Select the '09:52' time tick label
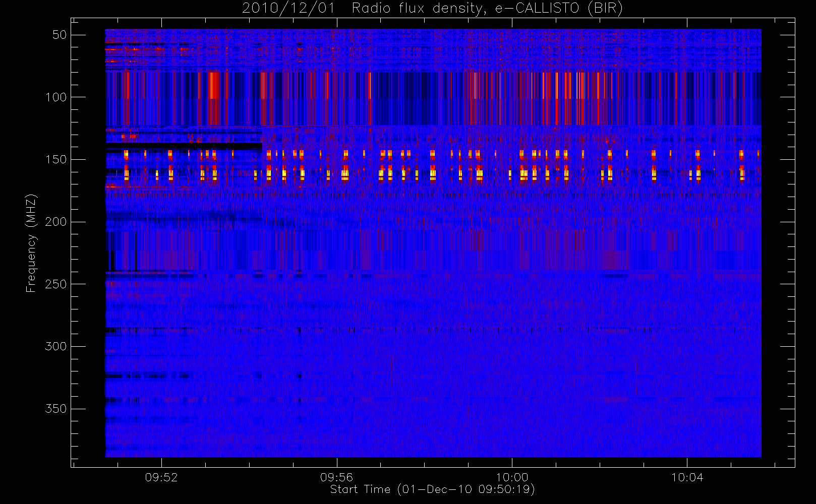The height and width of the screenshot is (504, 816). (x=161, y=477)
